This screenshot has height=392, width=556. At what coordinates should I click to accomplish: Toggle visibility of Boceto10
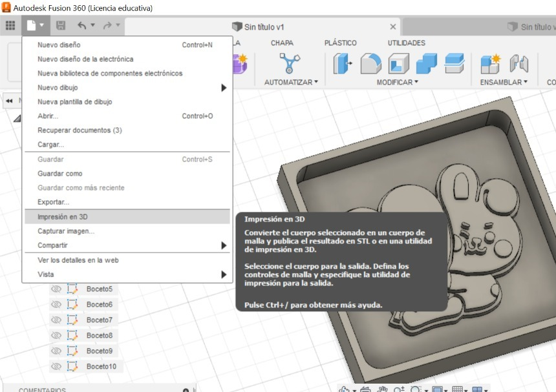pyautogui.click(x=56, y=367)
